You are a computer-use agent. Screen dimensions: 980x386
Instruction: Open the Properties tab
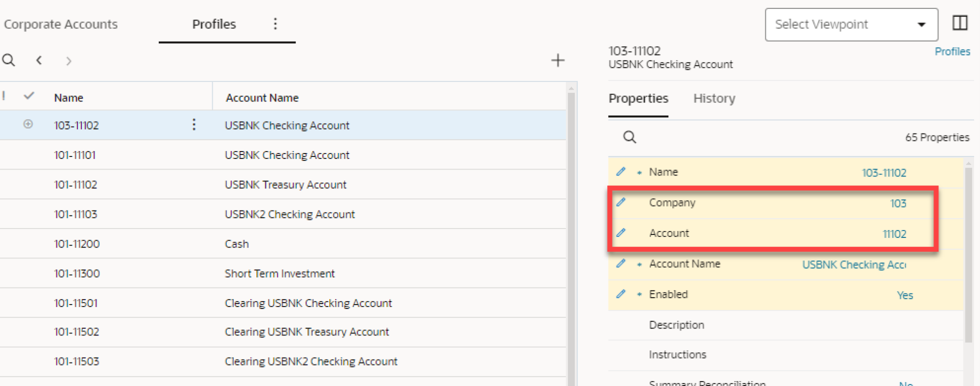tap(638, 98)
